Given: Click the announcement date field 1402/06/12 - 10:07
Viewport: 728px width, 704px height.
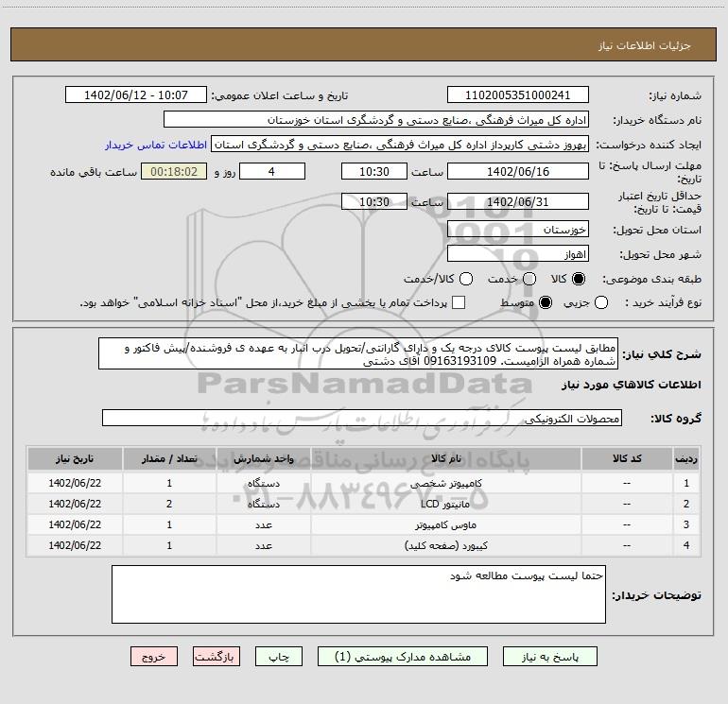Looking at the screenshot, I should tap(136, 95).
